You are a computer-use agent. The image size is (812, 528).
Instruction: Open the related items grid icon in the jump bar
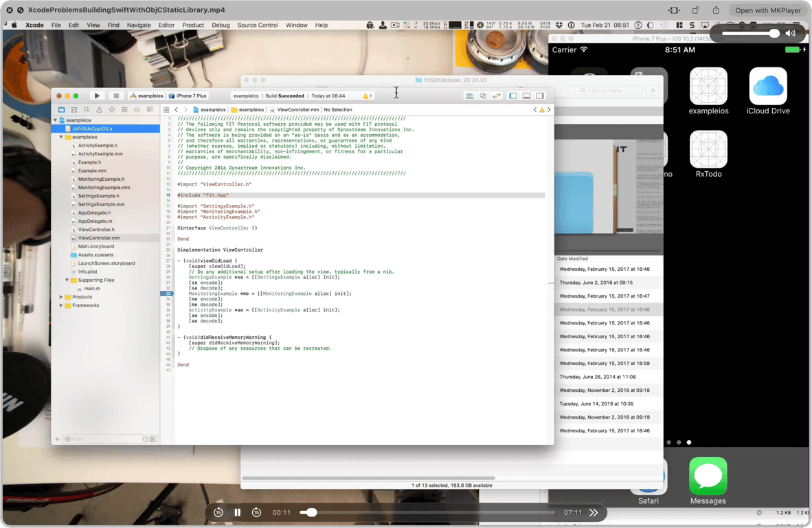click(x=166, y=110)
